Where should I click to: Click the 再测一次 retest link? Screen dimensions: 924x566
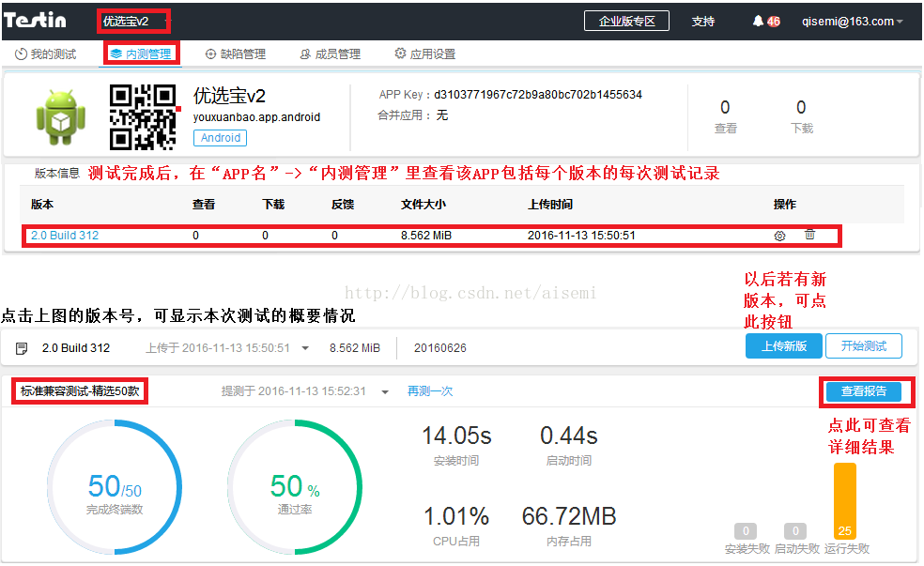(430, 391)
